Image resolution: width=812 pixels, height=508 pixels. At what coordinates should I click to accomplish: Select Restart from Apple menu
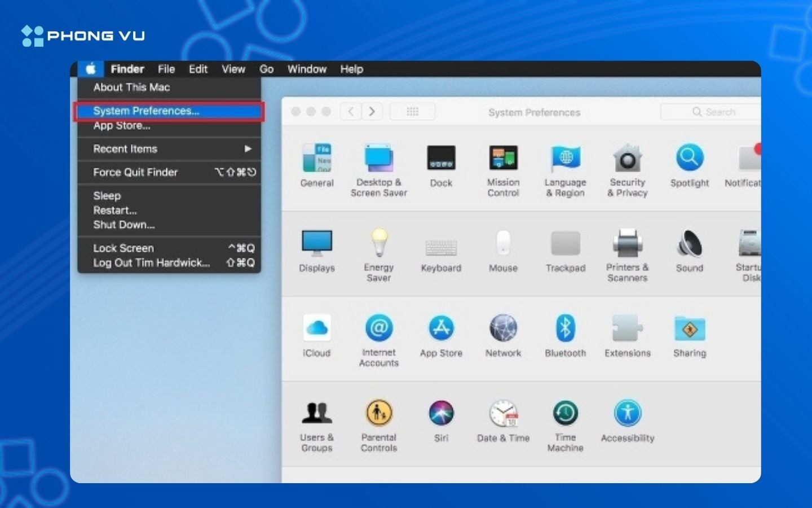(x=169, y=211)
